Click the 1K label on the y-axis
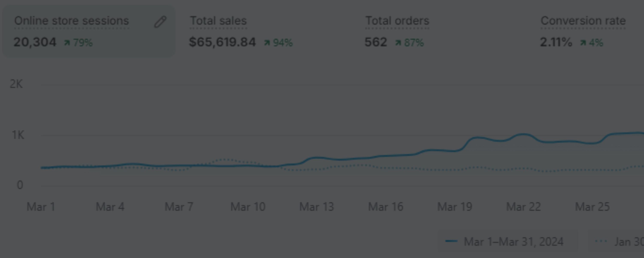Screen dimensions: 644x258 pyautogui.click(x=18, y=135)
